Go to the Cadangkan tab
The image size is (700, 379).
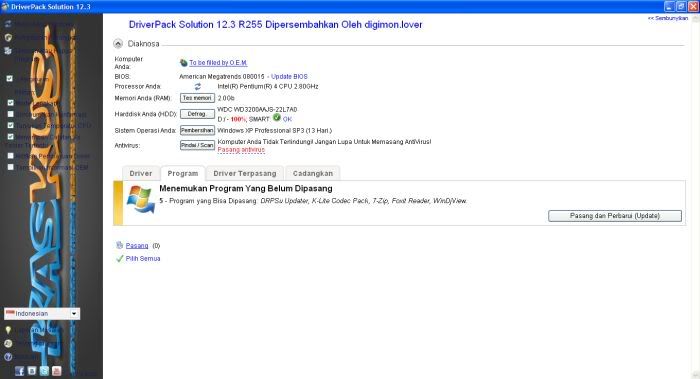pyautogui.click(x=312, y=173)
